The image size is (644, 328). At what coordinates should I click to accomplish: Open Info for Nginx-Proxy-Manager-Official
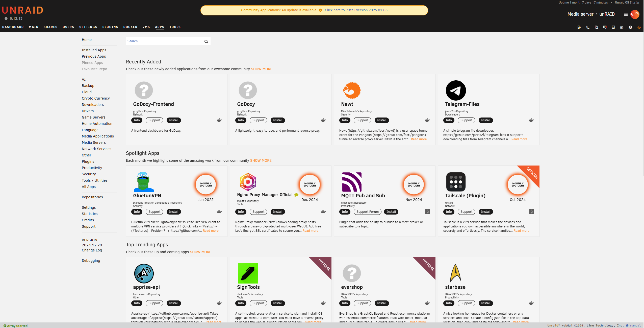pyautogui.click(x=241, y=212)
